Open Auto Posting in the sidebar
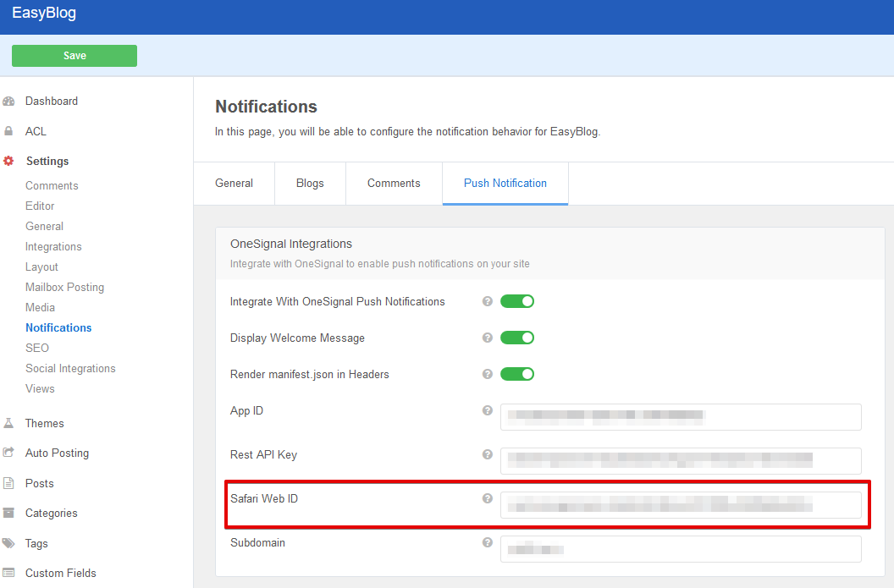894x588 pixels. [57, 453]
